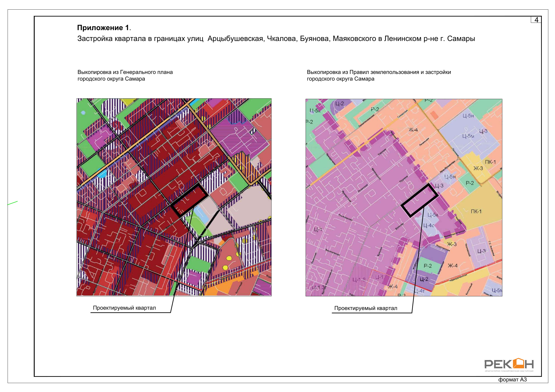Screen dimensions: 555x392
Task: Click right Проектируемый квартал label
Action: (x=366, y=308)
